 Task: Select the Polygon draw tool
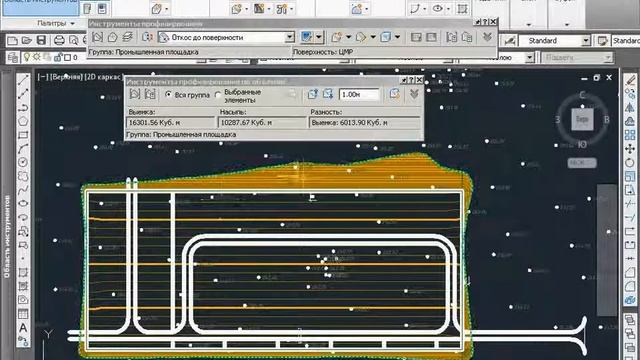point(23,121)
